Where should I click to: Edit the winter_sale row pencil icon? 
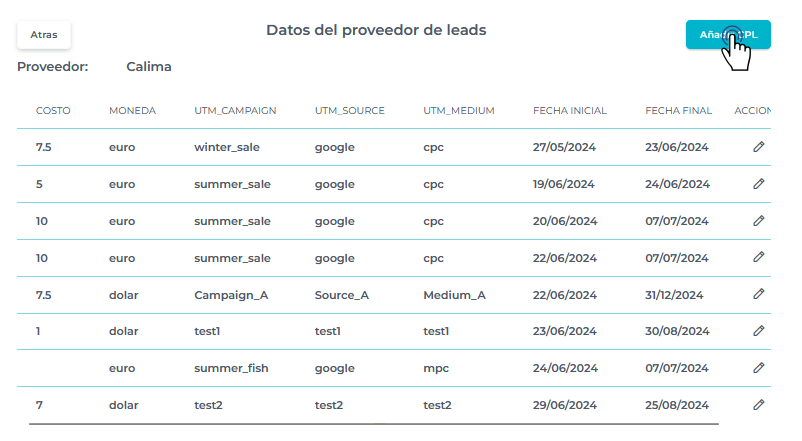coord(759,147)
